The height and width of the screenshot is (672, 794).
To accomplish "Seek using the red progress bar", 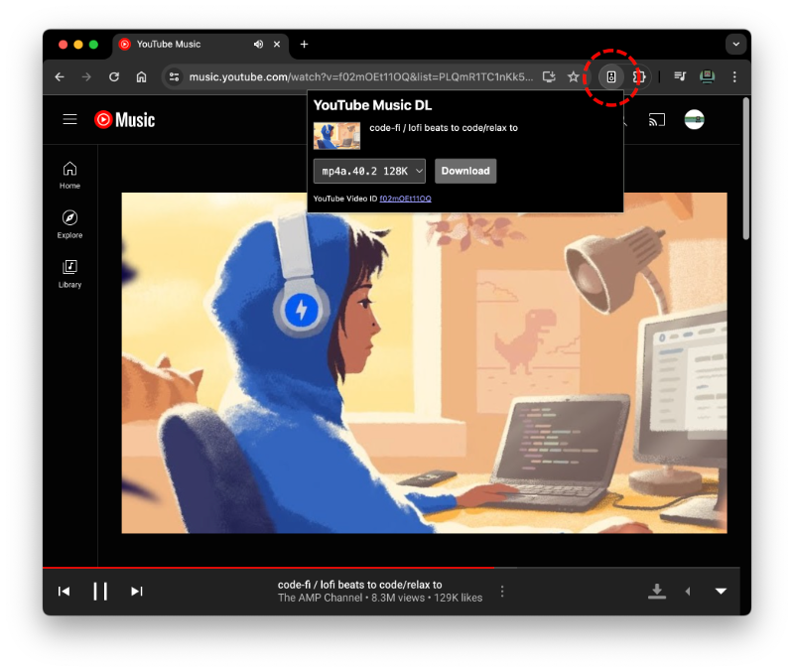I will (268, 568).
